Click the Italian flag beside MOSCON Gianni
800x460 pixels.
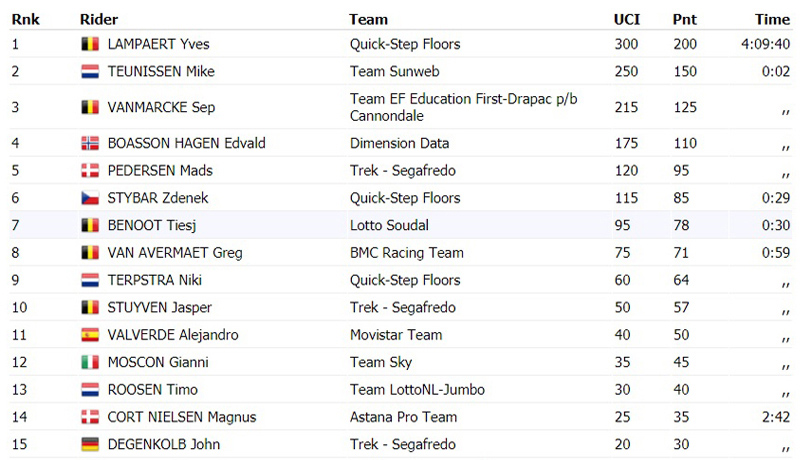point(90,363)
